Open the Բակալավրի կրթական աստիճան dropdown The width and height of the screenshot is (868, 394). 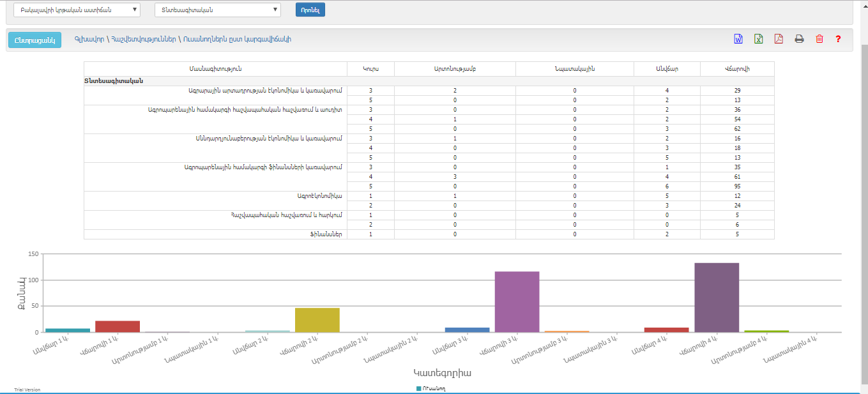(77, 10)
